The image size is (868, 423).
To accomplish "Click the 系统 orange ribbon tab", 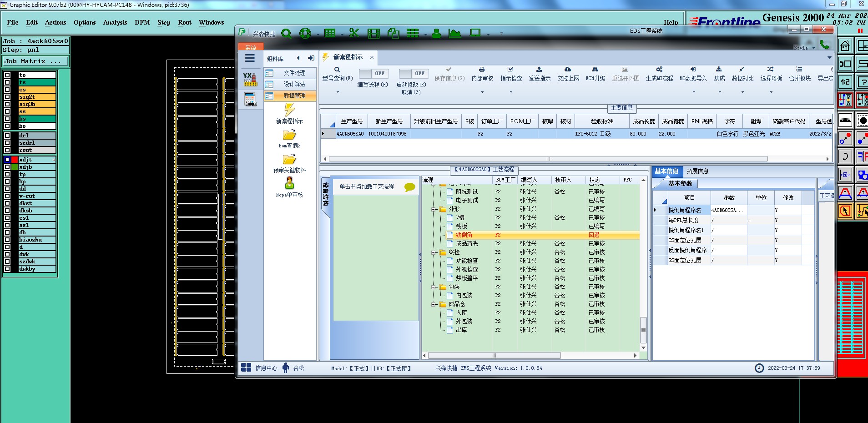I will coord(251,47).
